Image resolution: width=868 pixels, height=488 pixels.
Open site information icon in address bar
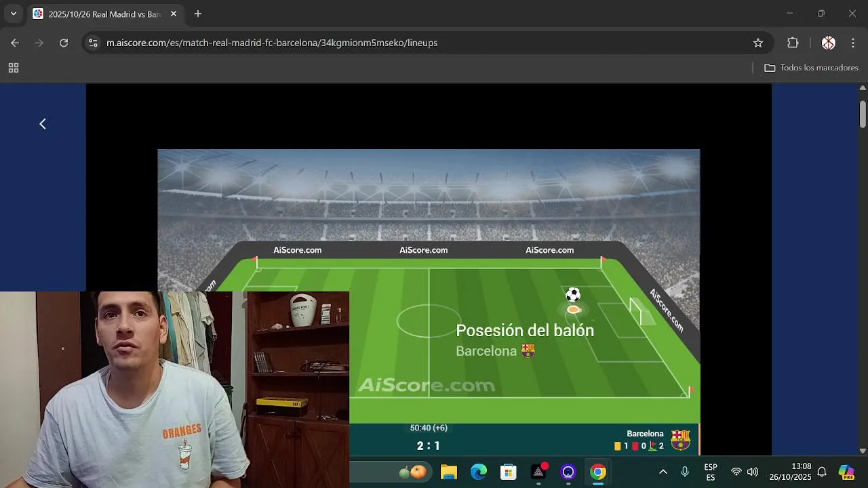[94, 43]
